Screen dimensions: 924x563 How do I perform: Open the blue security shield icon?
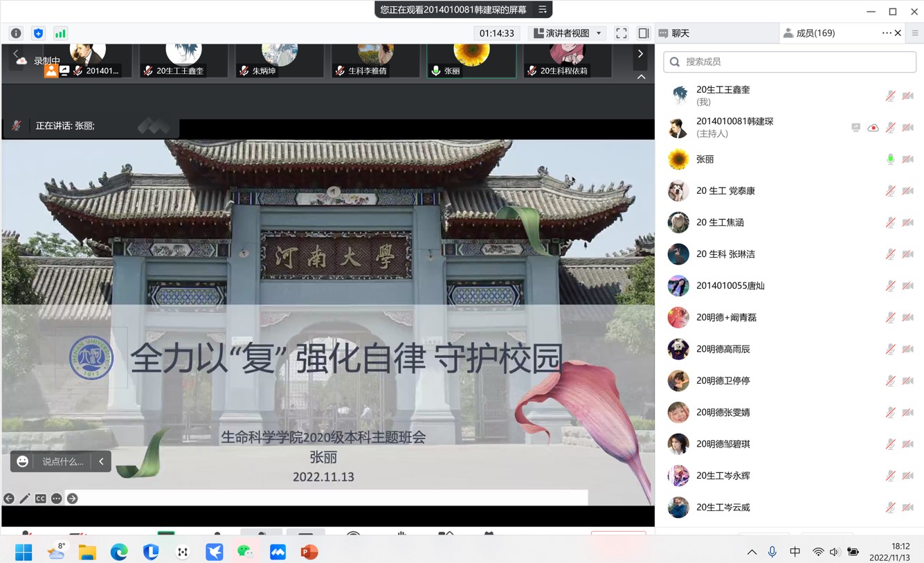[x=38, y=33]
